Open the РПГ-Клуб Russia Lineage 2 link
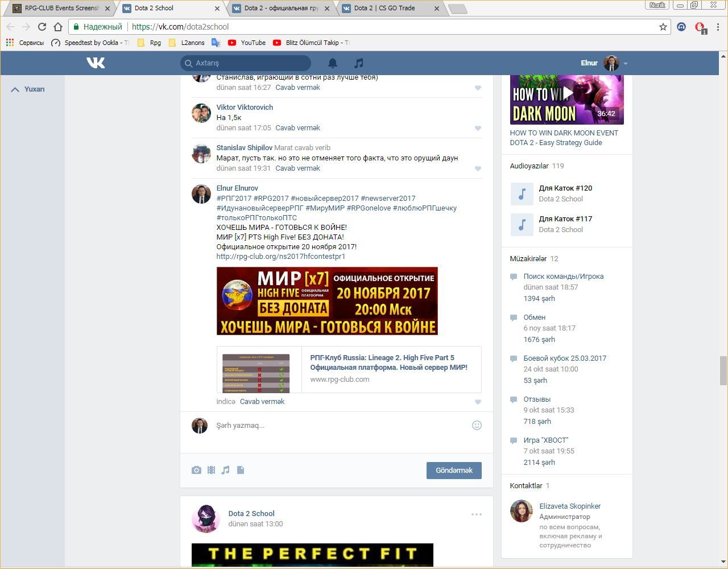 pyautogui.click(x=388, y=362)
